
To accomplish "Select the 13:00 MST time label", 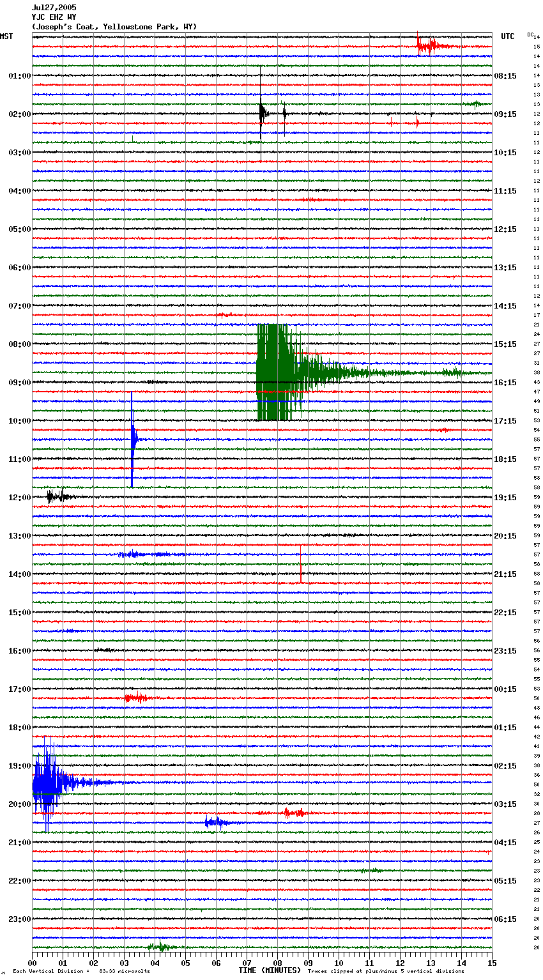I will (20, 536).
